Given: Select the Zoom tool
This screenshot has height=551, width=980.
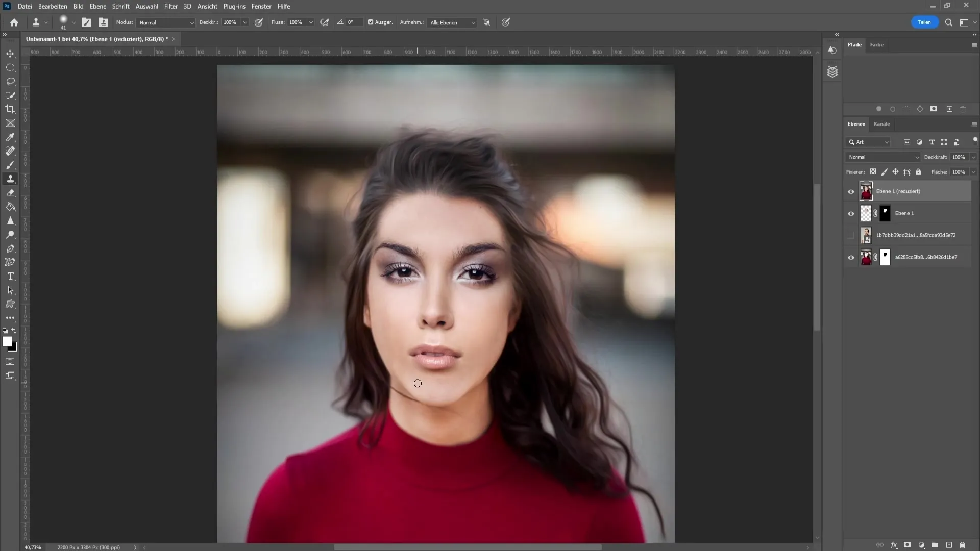Looking at the screenshot, I should [x=10, y=235].
